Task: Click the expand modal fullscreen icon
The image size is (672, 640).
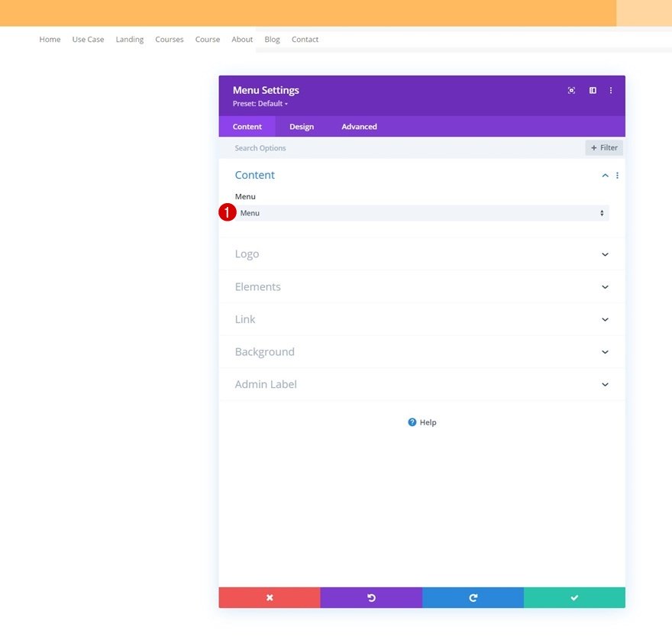Action: pos(571,90)
